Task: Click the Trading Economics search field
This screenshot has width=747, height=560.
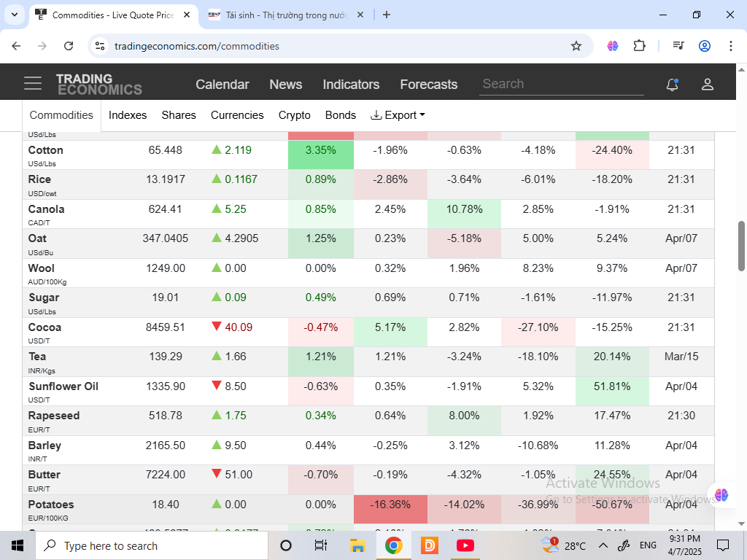Action: click(561, 84)
